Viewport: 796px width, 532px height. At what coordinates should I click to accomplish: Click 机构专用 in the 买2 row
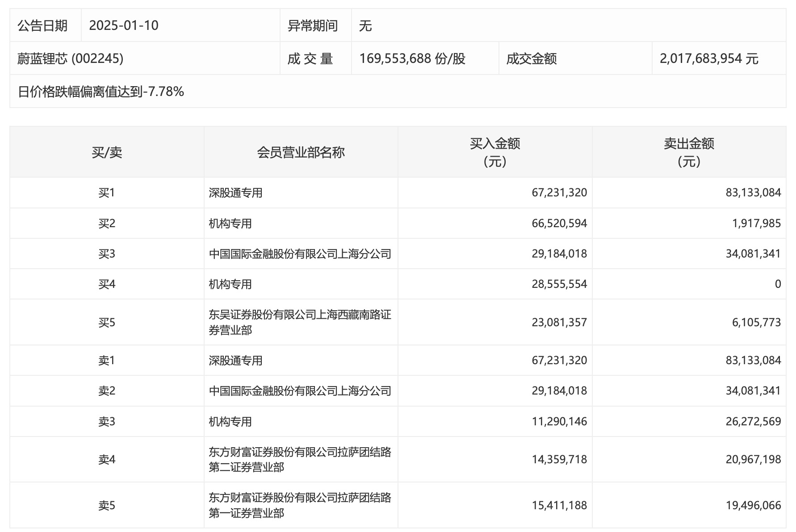(230, 223)
